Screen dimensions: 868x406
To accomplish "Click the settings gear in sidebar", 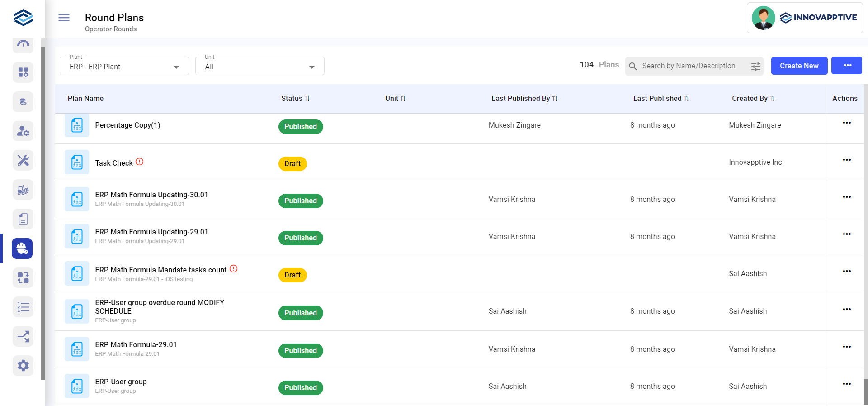I will pos(23,366).
